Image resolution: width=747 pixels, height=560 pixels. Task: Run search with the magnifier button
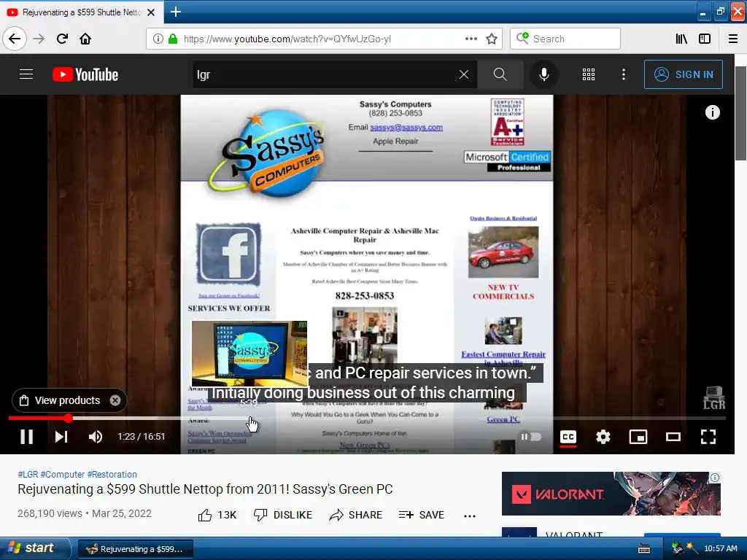(500, 74)
